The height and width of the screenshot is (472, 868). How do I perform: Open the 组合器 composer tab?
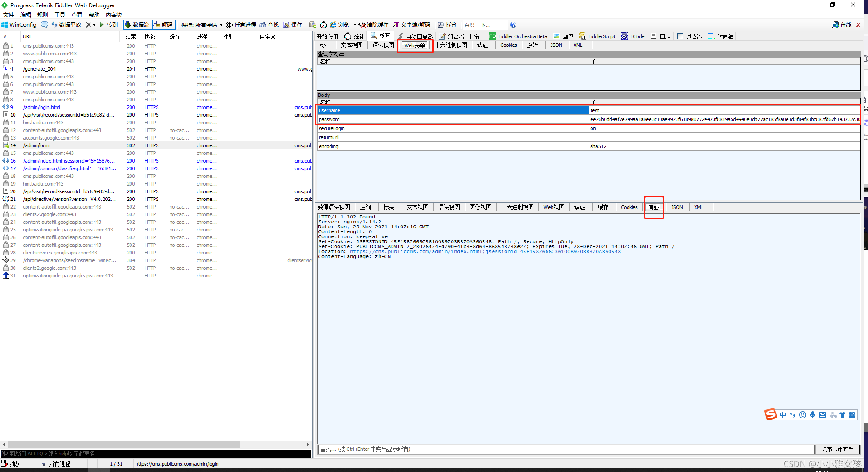452,36
